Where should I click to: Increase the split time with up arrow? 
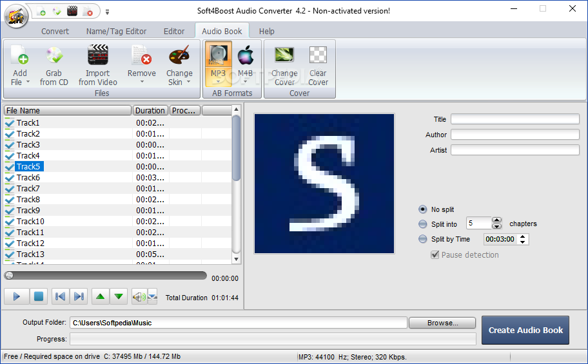coord(523,236)
